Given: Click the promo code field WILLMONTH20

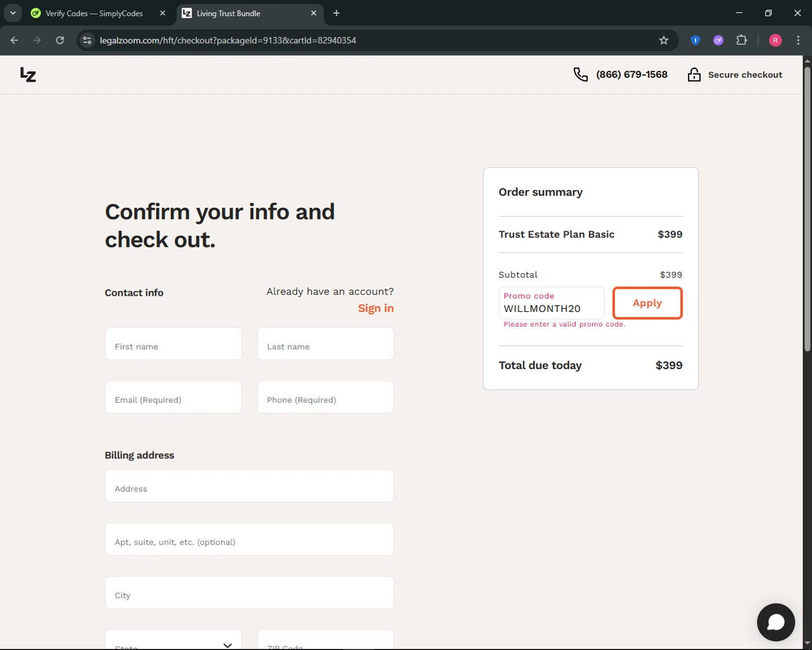Looking at the screenshot, I should pos(552,303).
